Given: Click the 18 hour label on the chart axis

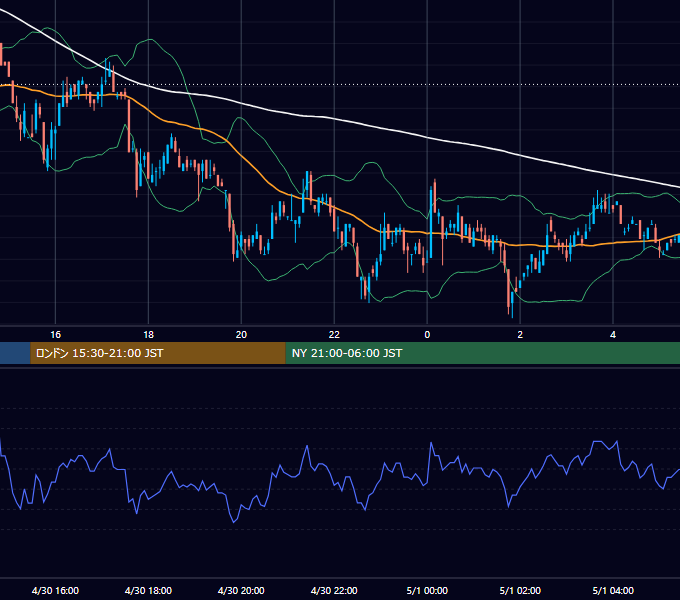Looking at the screenshot, I should pos(148,335).
